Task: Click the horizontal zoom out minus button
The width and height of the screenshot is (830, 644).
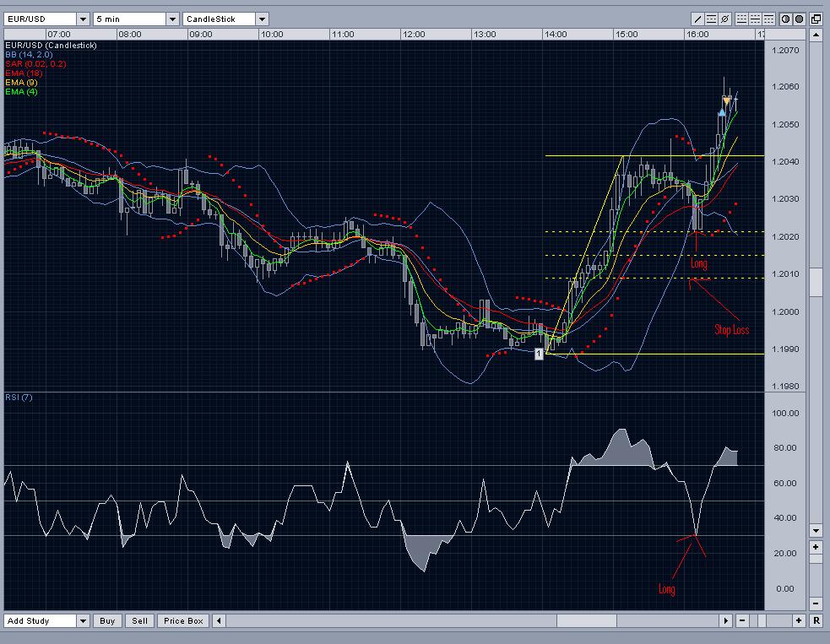Action: click(743, 620)
